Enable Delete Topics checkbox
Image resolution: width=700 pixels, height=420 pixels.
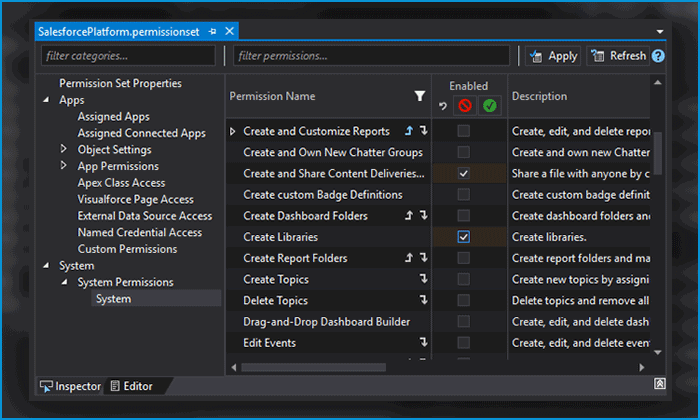[464, 300]
